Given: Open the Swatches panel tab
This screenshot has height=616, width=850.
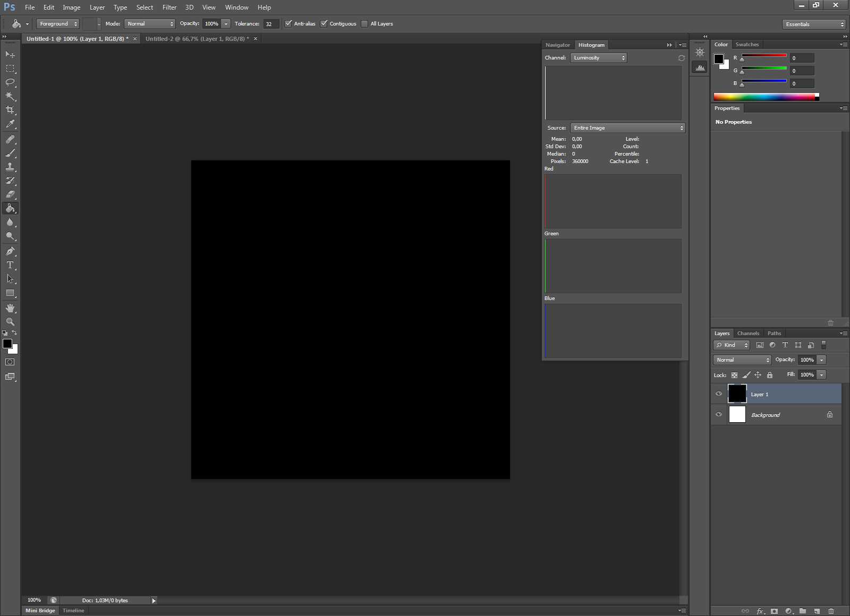Looking at the screenshot, I should click(x=747, y=45).
